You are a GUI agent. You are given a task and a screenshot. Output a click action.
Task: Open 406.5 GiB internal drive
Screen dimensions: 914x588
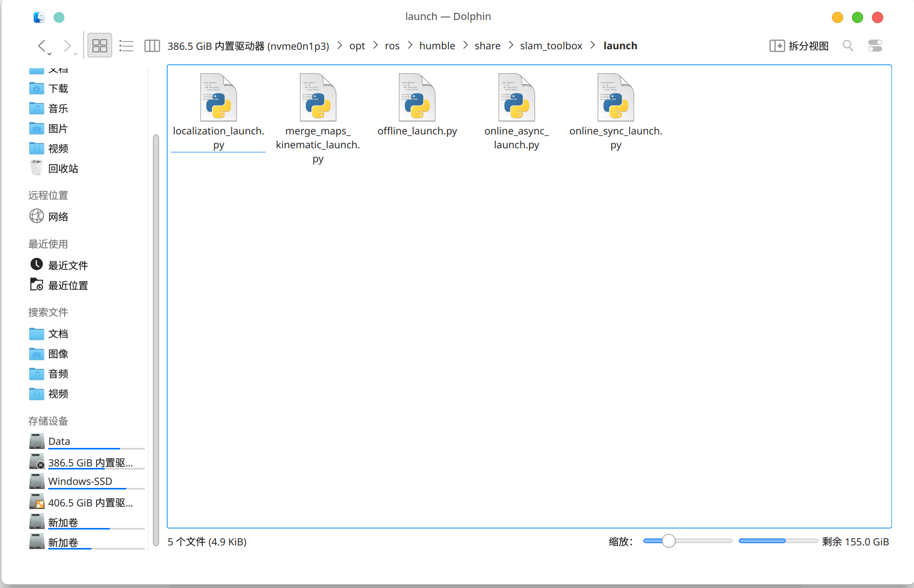[x=86, y=502]
